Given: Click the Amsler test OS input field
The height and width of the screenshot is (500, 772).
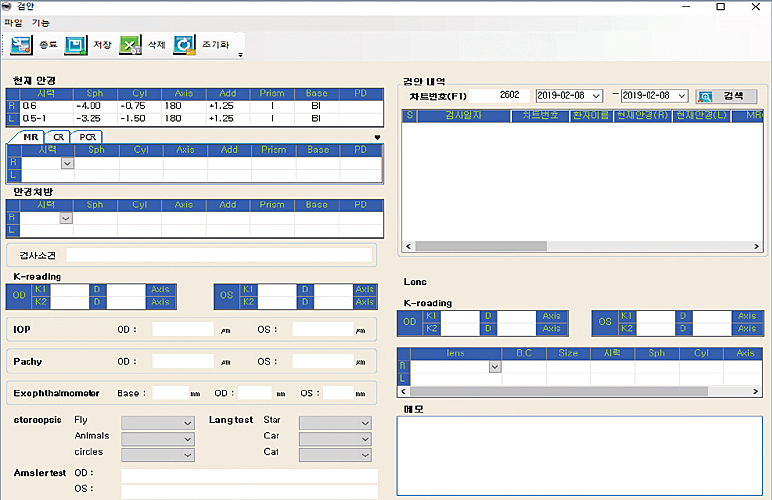Looking at the screenshot, I should pyautogui.click(x=250, y=492).
